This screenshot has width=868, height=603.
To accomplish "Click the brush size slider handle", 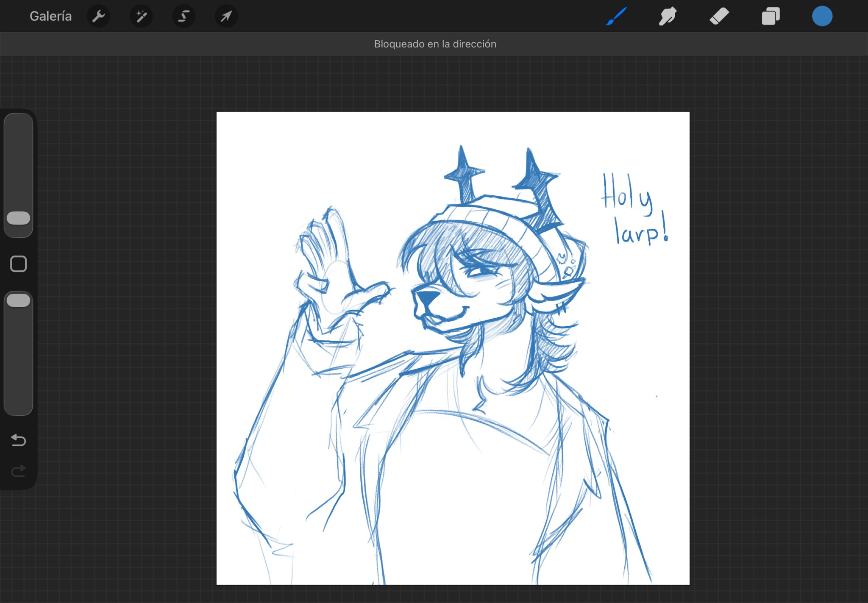I will coord(19,218).
